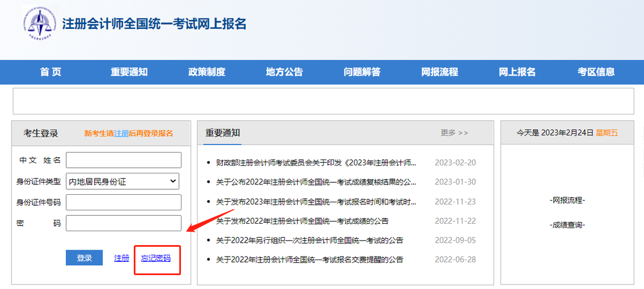This screenshot has height=289, width=644.
Task: Select 问题解答 in the top menu
Action: 362,72
